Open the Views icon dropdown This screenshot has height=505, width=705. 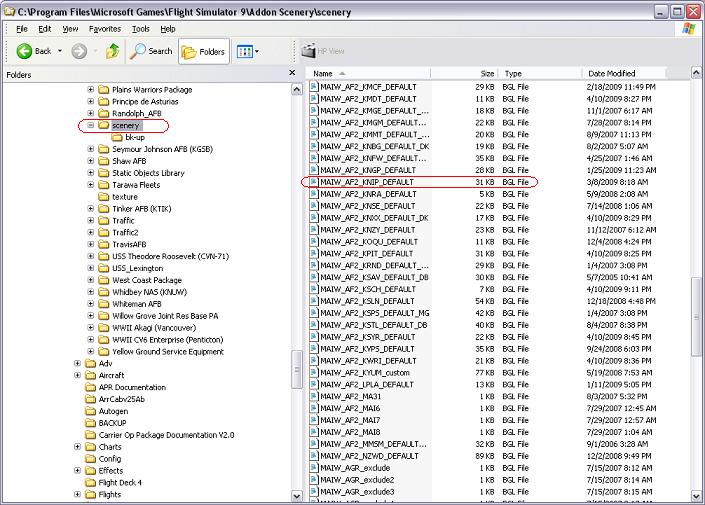pyautogui.click(x=247, y=51)
